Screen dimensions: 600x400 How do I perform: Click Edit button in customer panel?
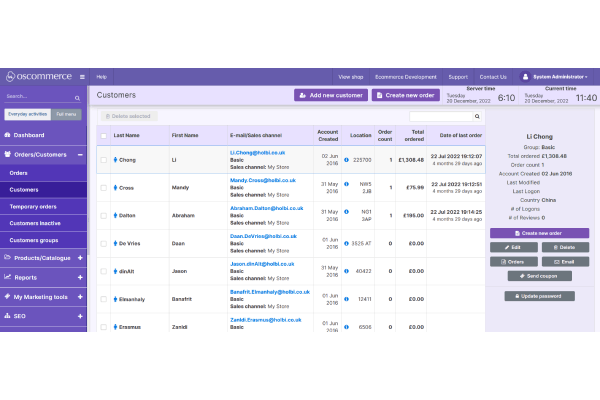(x=514, y=247)
